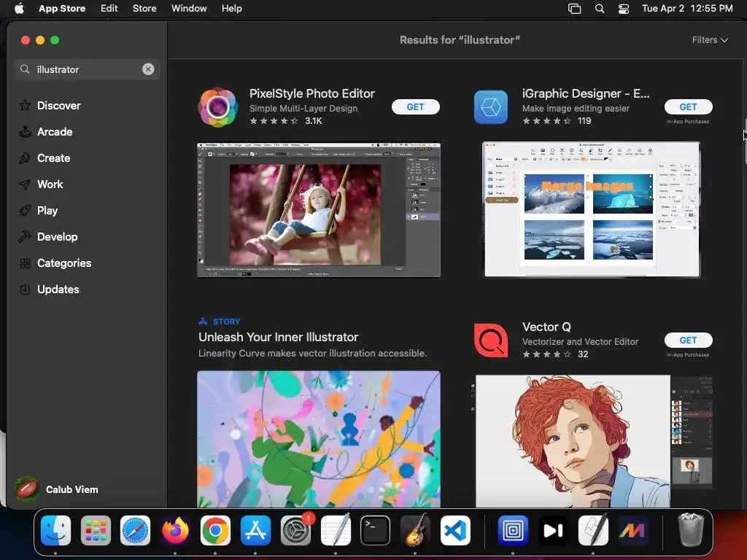Click the iGraphic Designer title
This screenshot has height=560, width=747.
point(586,93)
